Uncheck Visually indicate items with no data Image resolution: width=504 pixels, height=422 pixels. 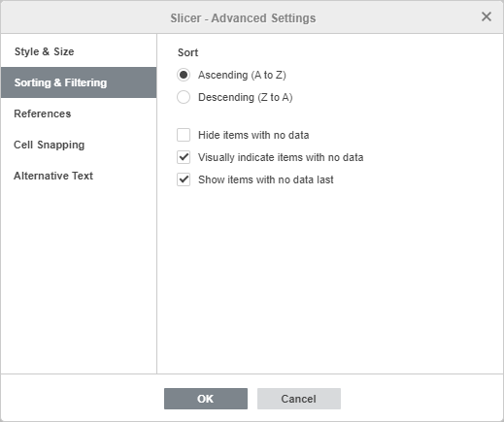point(184,157)
